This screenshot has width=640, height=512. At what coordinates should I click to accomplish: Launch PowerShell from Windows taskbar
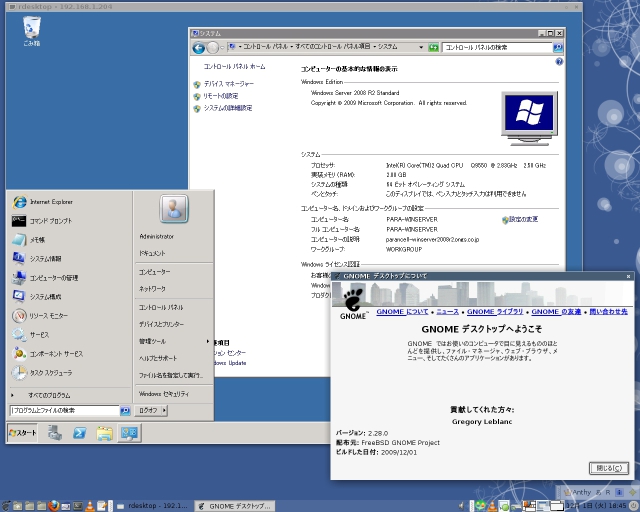point(80,433)
